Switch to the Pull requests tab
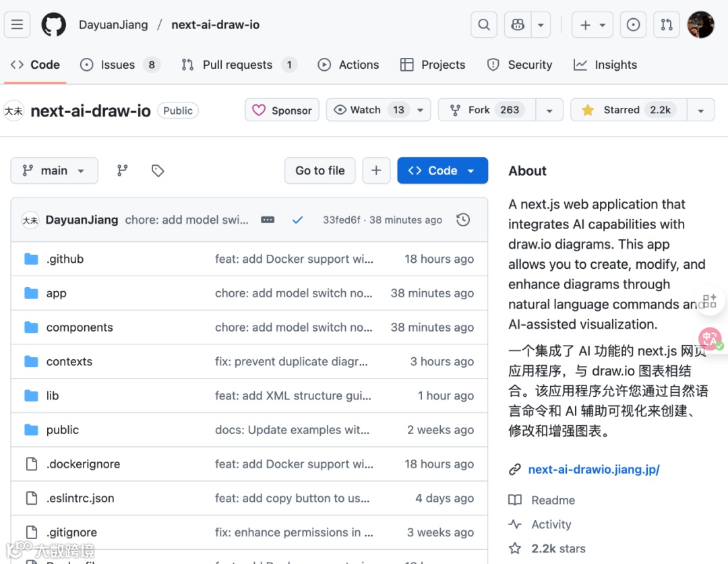The width and height of the screenshot is (728, 564). (239, 65)
